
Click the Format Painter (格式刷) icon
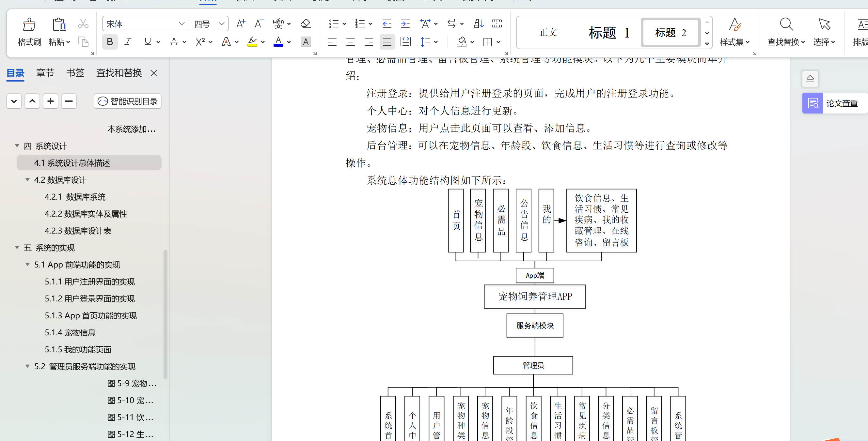point(29,24)
